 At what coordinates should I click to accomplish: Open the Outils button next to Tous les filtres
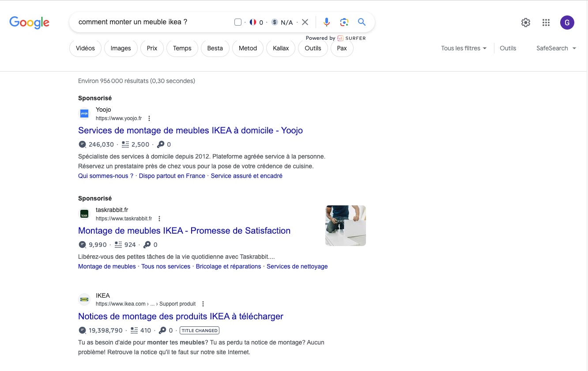pos(508,48)
